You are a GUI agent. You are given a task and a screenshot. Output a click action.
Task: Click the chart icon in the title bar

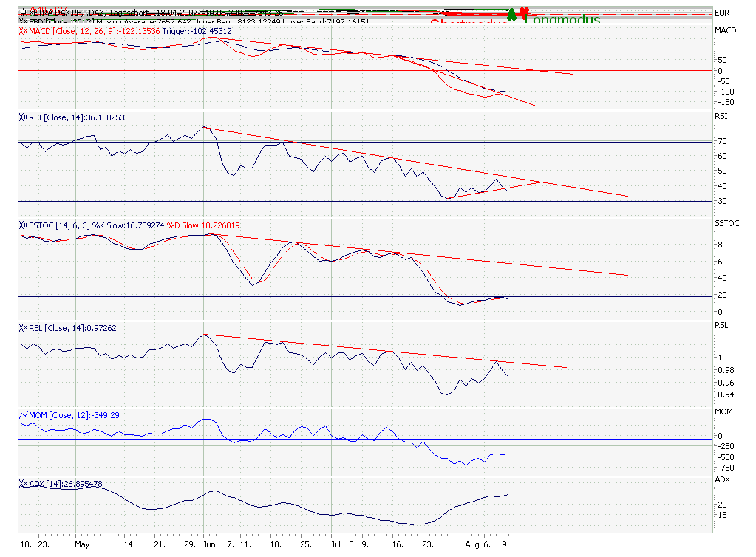click(x=23, y=13)
